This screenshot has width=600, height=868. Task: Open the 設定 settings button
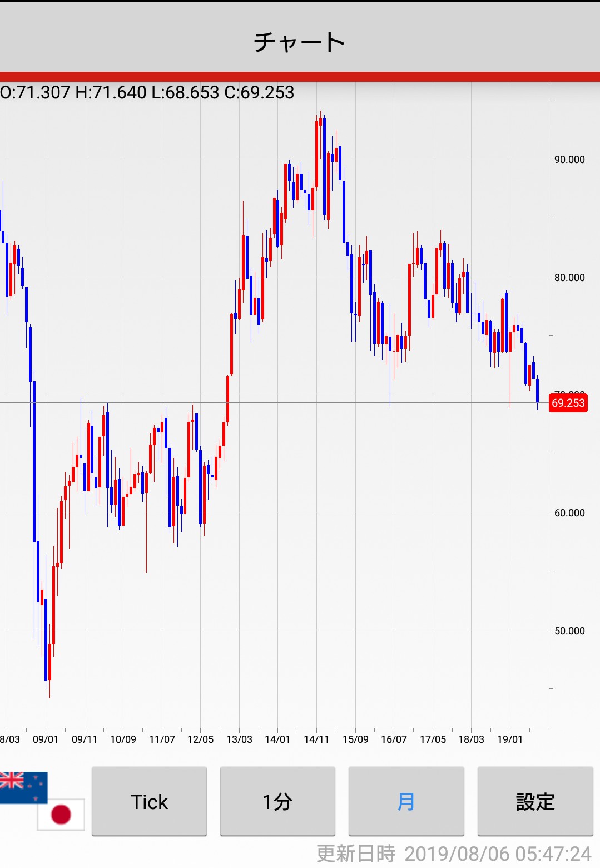pos(535,801)
